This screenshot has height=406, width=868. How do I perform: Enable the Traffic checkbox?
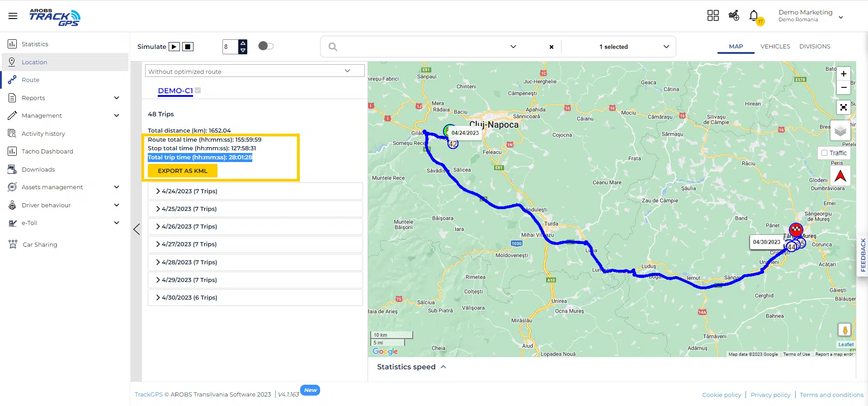click(825, 153)
